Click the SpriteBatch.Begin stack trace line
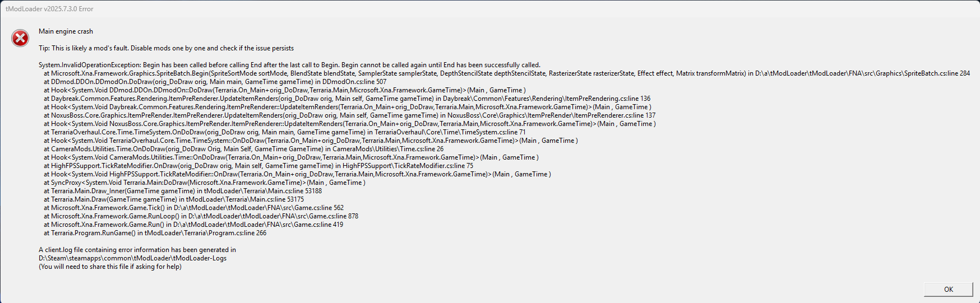The image size is (980, 303). coord(507,73)
